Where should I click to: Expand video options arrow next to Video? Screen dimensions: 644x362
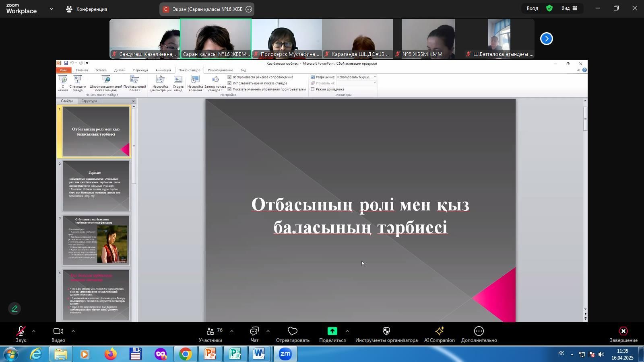[x=73, y=331]
